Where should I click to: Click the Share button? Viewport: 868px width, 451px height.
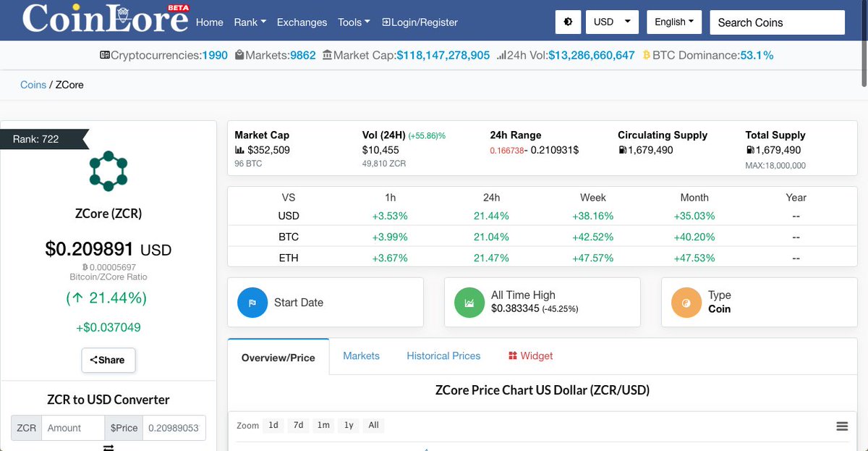108,360
